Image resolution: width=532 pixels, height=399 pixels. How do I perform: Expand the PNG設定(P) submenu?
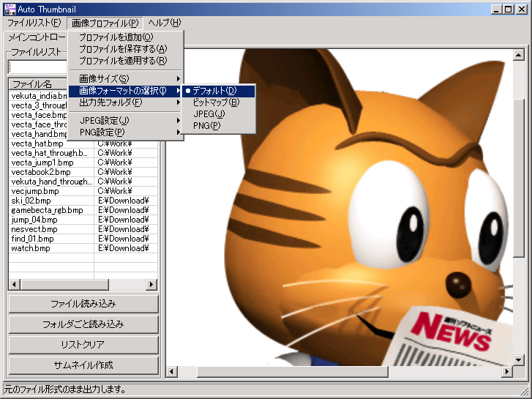coord(126,132)
